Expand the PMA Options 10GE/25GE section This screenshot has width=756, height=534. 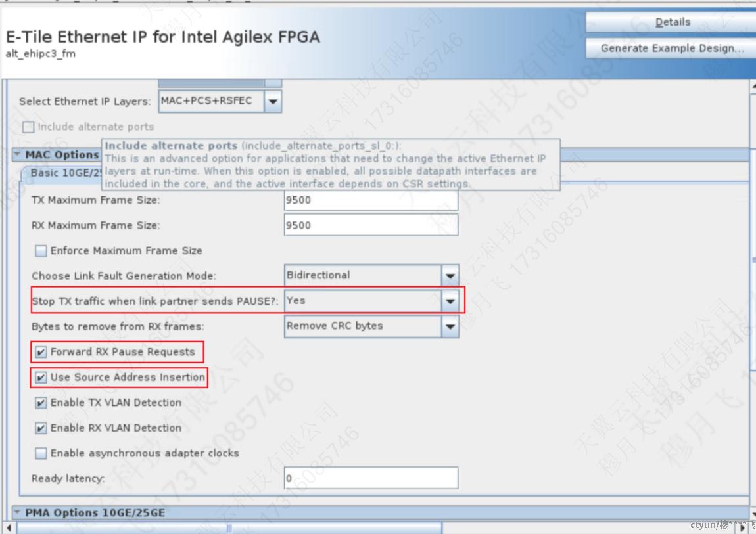[17, 513]
